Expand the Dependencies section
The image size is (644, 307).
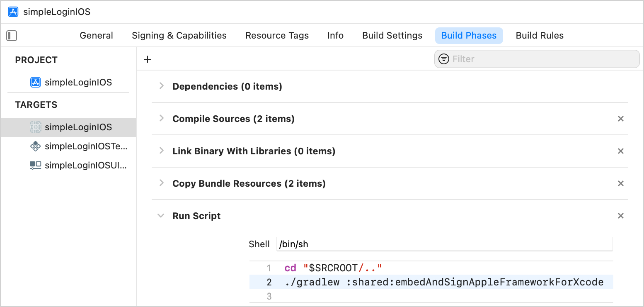(162, 86)
